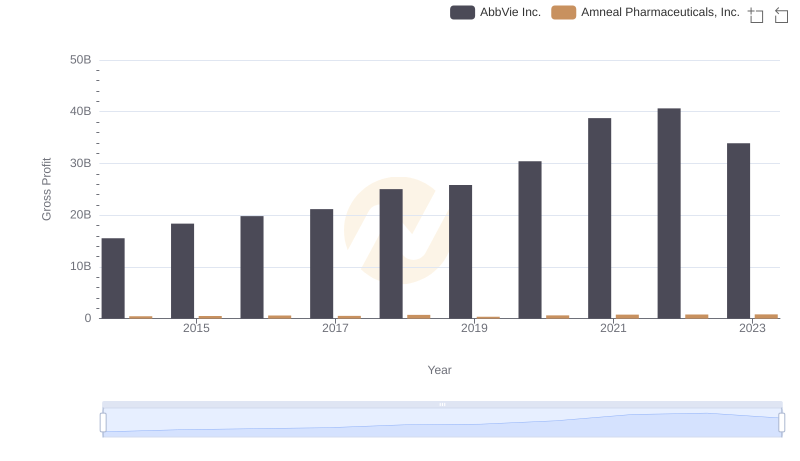Click the Amneal bar for 2018
This screenshot has width=800, height=461.
pyautogui.click(x=419, y=317)
